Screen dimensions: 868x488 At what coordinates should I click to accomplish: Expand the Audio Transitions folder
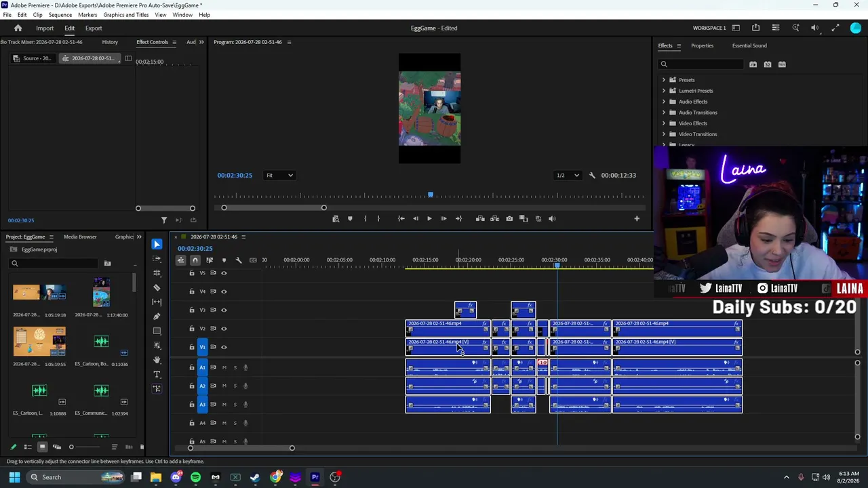(x=664, y=113)
